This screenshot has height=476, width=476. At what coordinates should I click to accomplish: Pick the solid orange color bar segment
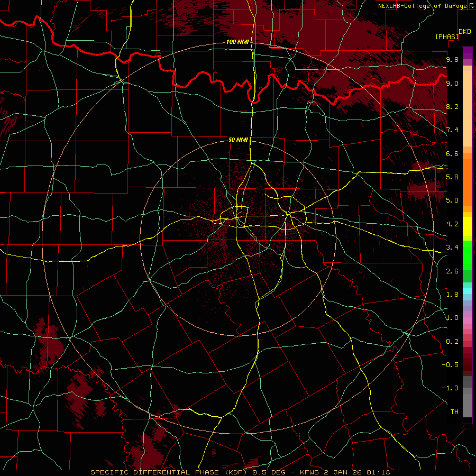pyautogui.click(x=467, y=182)
